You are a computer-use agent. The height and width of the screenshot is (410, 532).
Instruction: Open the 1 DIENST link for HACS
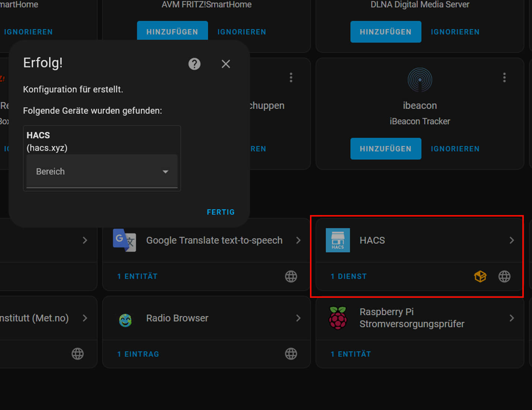pos(348,277)
